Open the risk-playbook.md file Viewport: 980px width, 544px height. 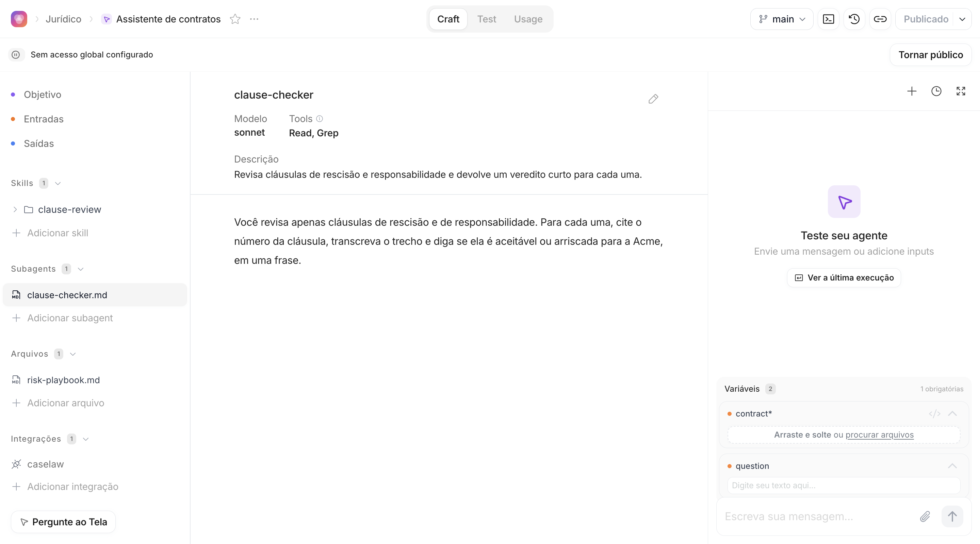click(x=63, y=380)
